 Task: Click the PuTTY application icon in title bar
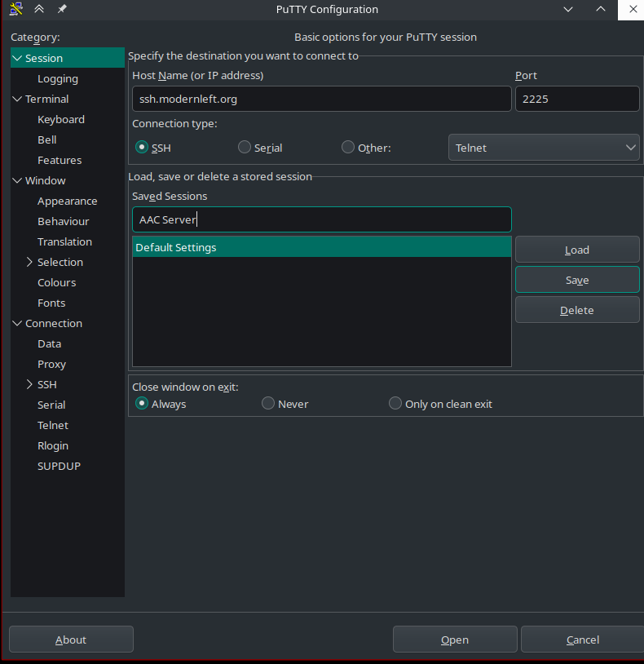point(16,9)
